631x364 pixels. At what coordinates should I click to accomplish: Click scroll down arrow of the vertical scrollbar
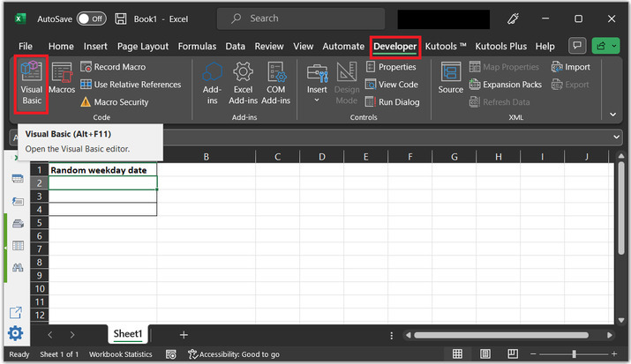coord(621,320)
